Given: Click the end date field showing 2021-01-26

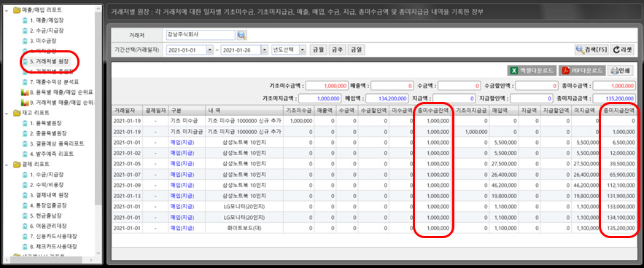Looking at the screenshot, I should [x=241, y=50].
